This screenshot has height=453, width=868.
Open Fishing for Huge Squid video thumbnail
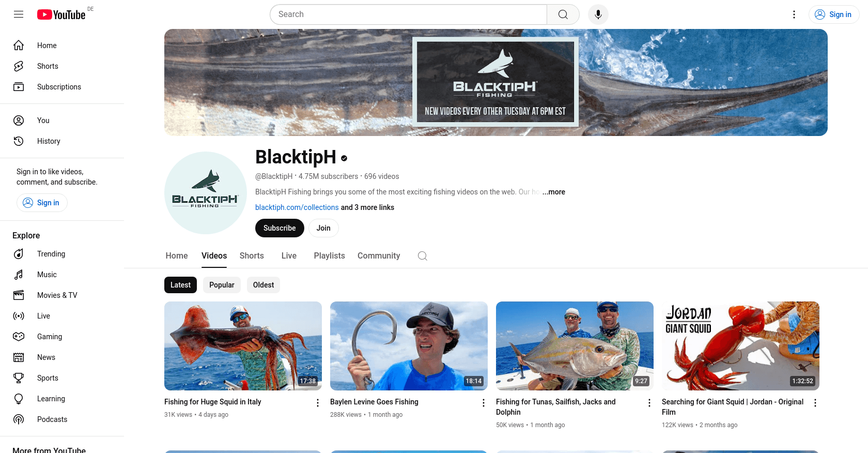(243, 346)
